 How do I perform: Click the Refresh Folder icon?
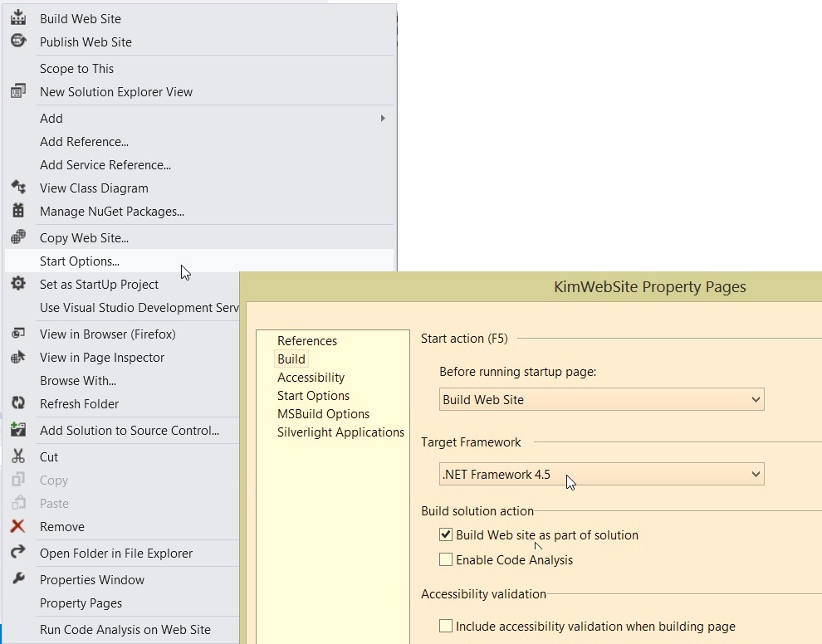(18, 403)
